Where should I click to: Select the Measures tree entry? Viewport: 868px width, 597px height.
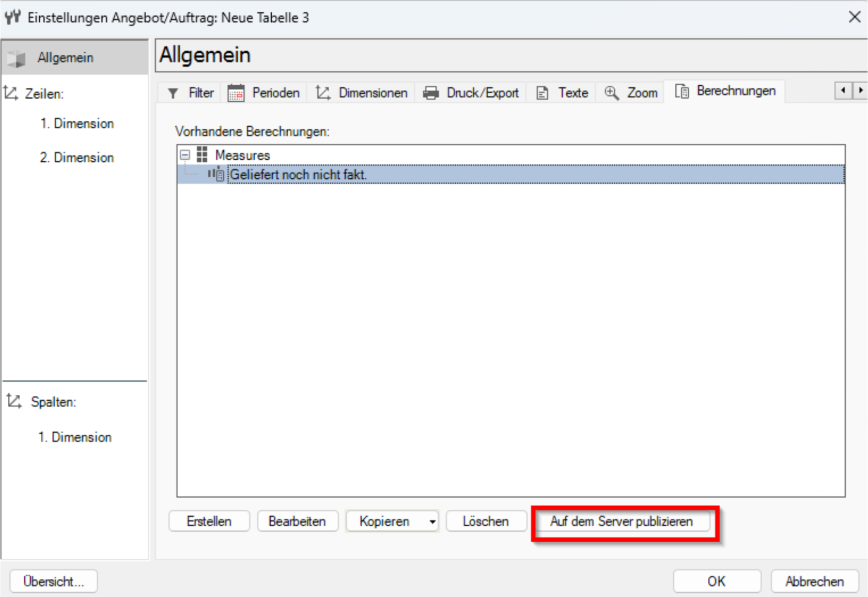click(242, 155)
